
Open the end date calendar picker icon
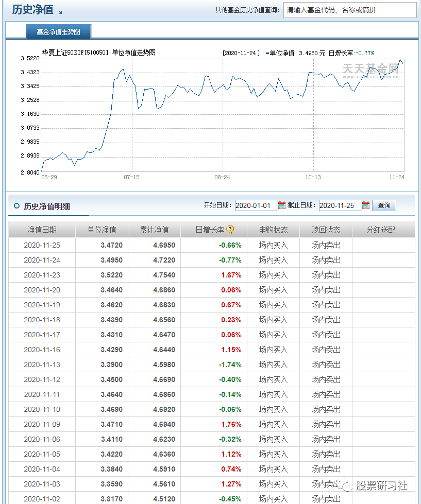click(x=366, y=205)
